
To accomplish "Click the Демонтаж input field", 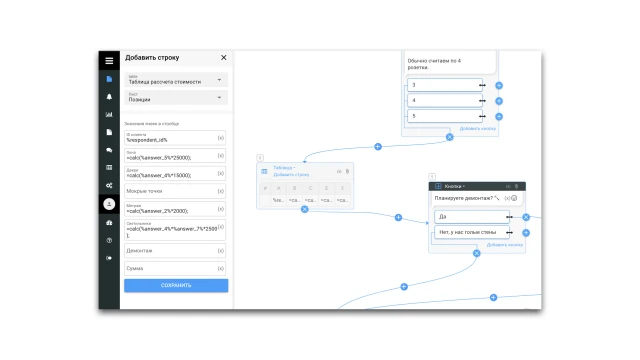I will [x=175, y=251].
